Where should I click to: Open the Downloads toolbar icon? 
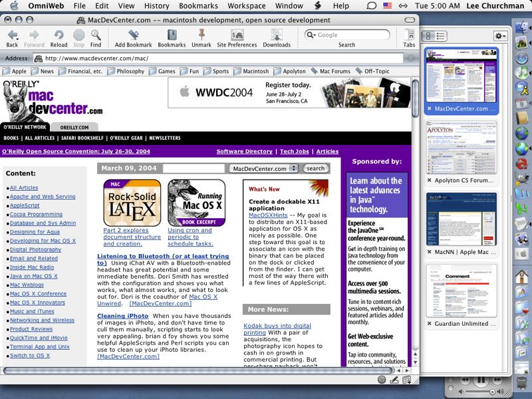(277, 36)
